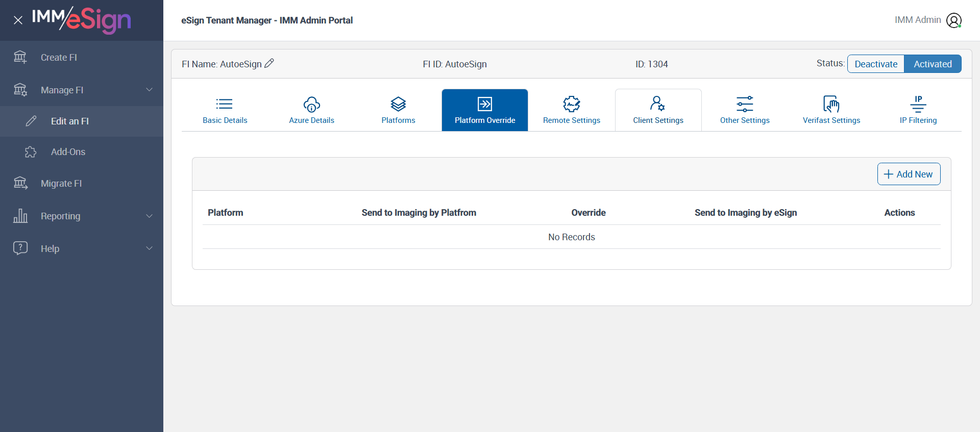This screenshot has width=980, height=432.
Task: Click the Client Settings person icon
Action: [x=657, y=104]
